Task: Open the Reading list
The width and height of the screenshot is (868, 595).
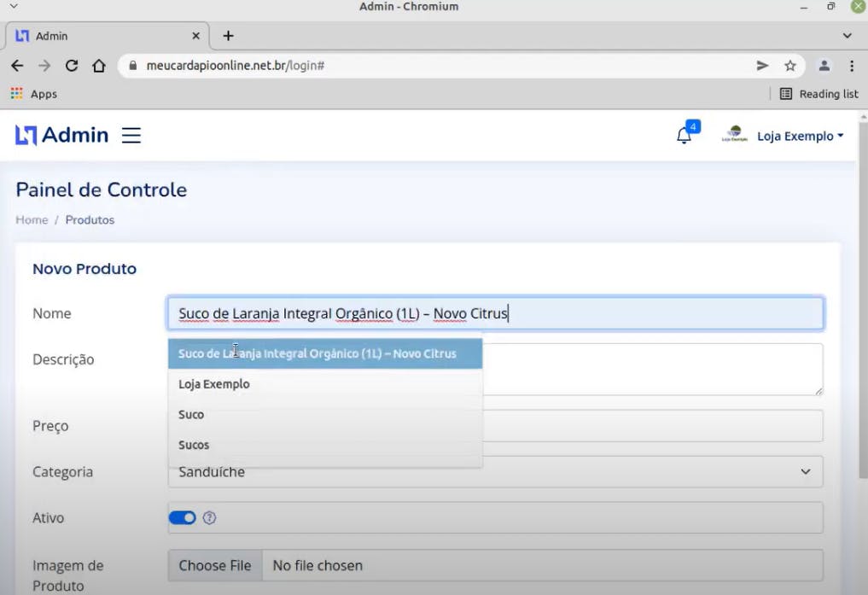Action: coord(818,94)
